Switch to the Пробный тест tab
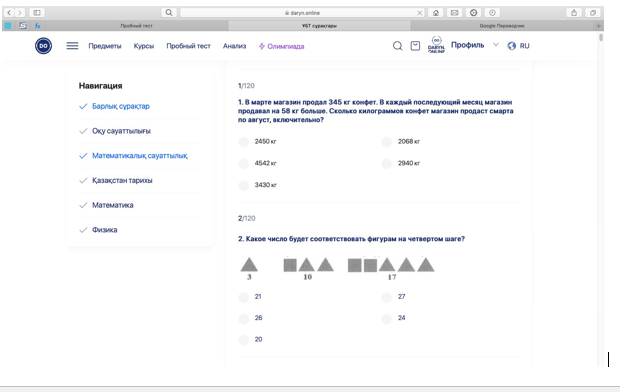The width and height of the screenshot is (620, 392). [136, 26]
